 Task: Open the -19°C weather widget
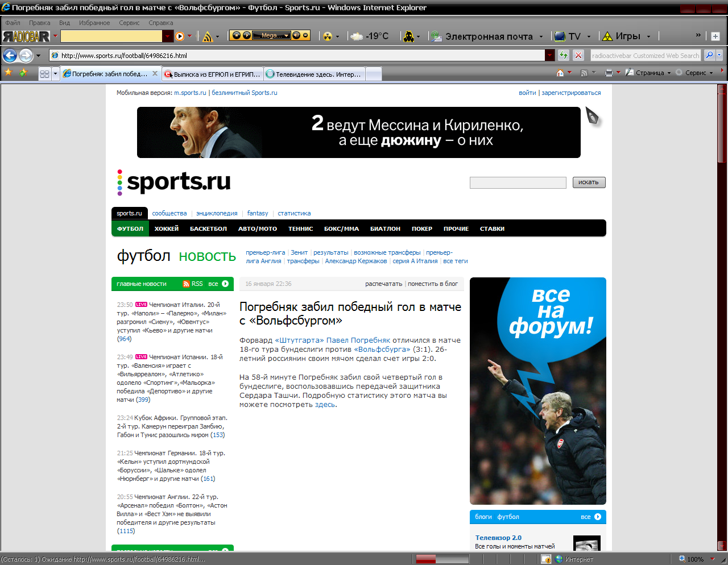[x=370, y=36]
